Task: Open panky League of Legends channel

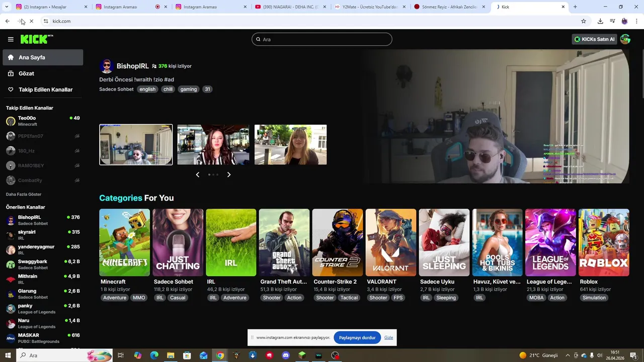Action: (x=43, y=309)
